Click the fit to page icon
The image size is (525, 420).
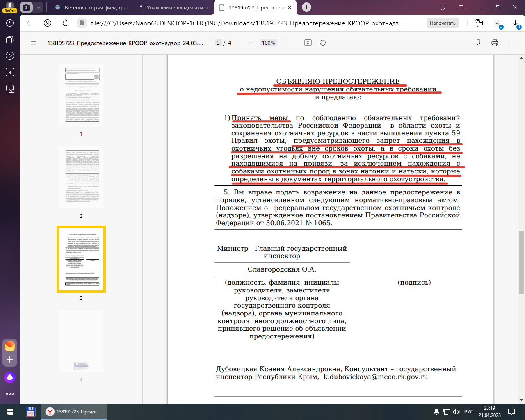pos(308,43)
